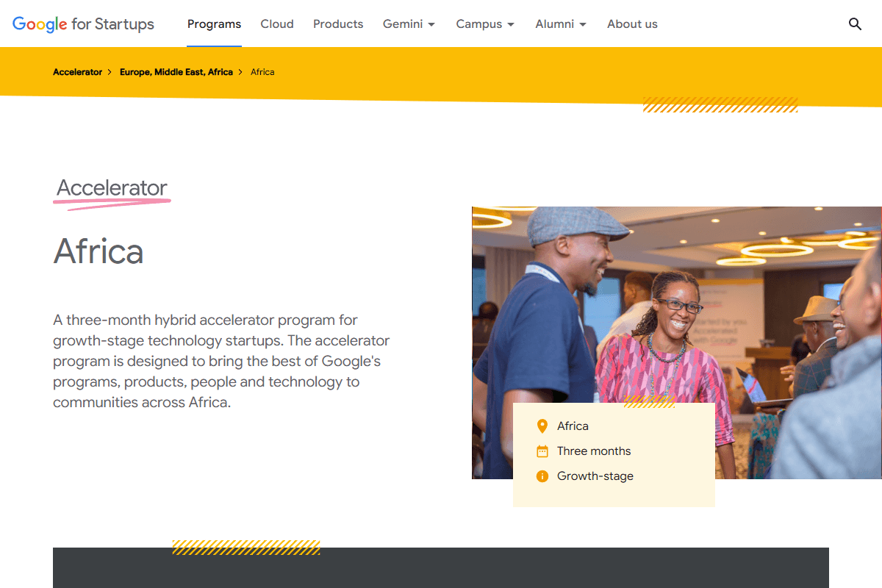Click the Africa page title

click(x=98, y=251)
